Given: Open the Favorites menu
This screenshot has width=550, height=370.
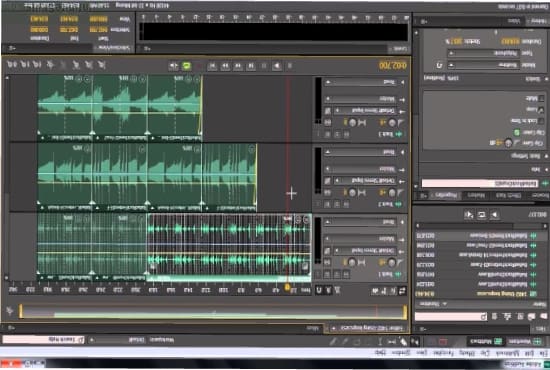Looking at the screenshot, I should coord(443,353).
